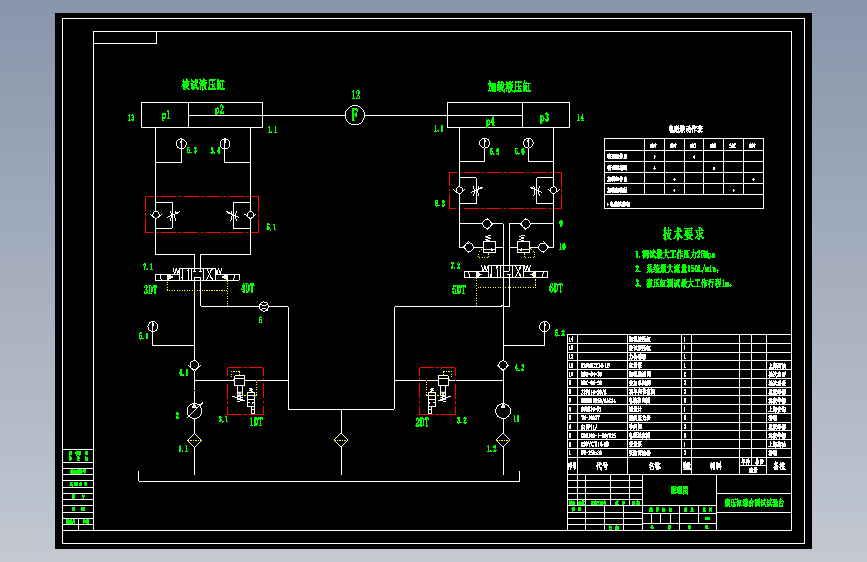This screenshot has height=562, width=867.
Task: Click the relief valve symbol above 1DT
Action: point(246,391)
